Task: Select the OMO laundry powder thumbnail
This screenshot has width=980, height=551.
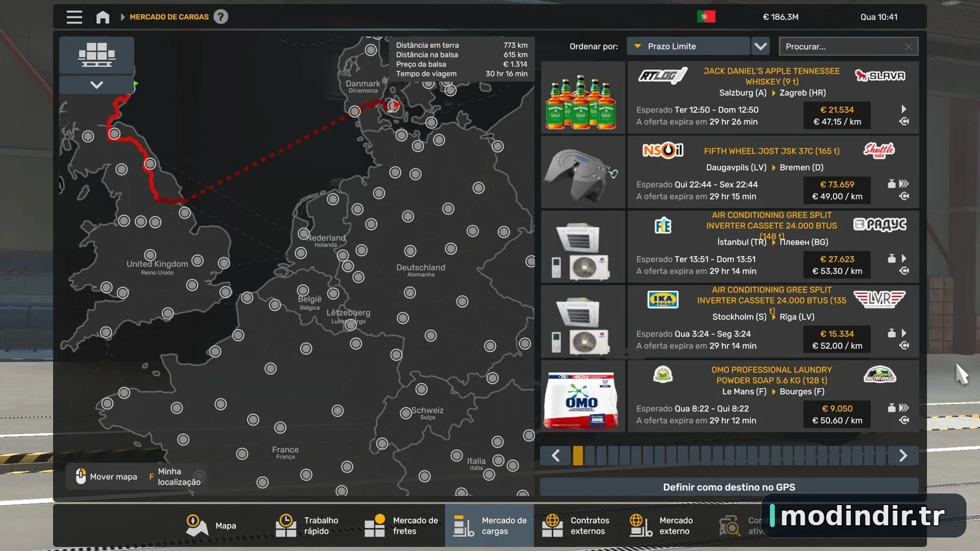Action: click(583, 397)
